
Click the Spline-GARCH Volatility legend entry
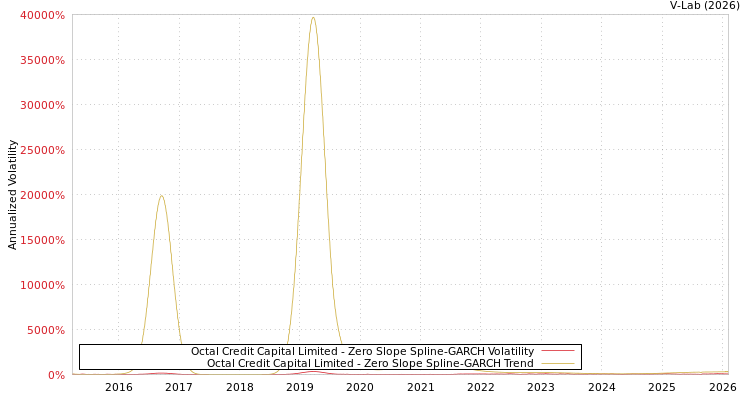click(x=362, y=351)
